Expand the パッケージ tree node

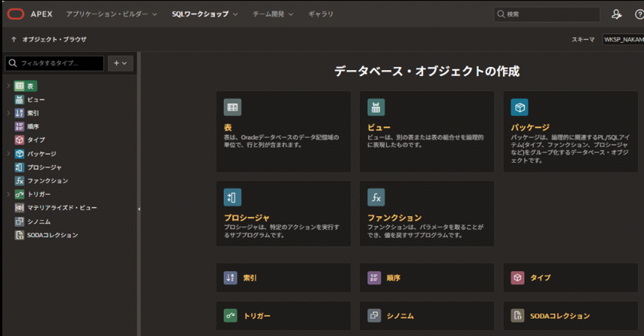(x=8, y=154)
